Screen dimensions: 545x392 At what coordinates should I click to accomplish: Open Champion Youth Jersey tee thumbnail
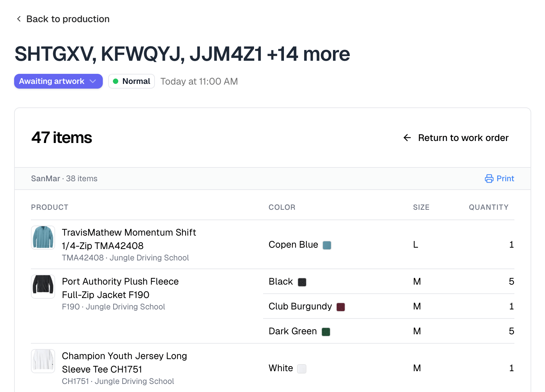(43, 361)
